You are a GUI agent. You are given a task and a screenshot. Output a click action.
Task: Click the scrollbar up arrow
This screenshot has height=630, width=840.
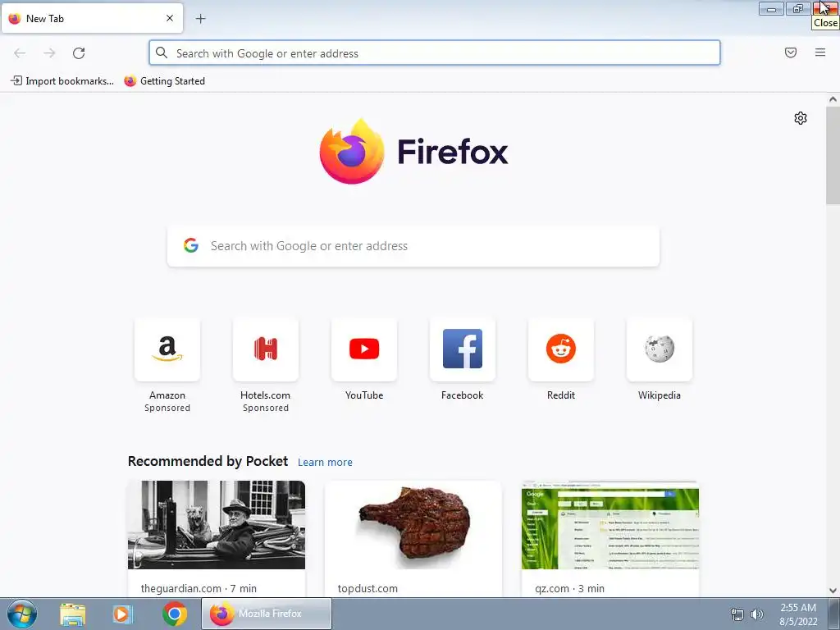point(833,99)
